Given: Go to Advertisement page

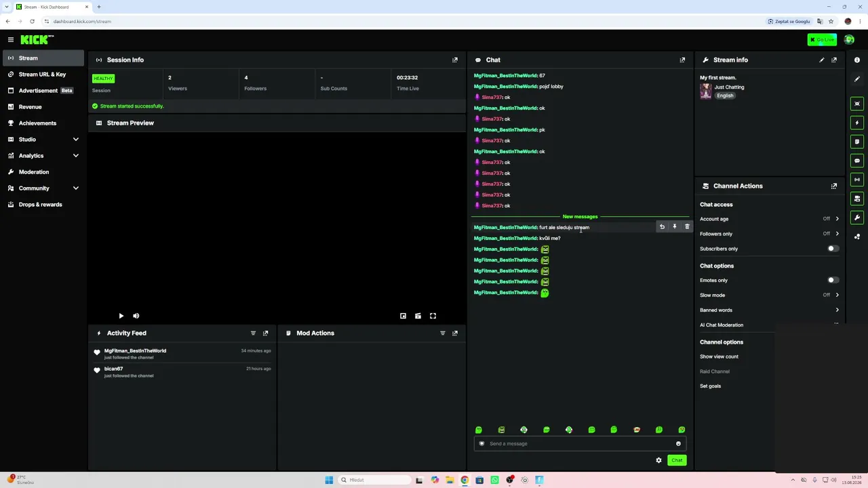Looking at the screenshot, I should (43, 91).
